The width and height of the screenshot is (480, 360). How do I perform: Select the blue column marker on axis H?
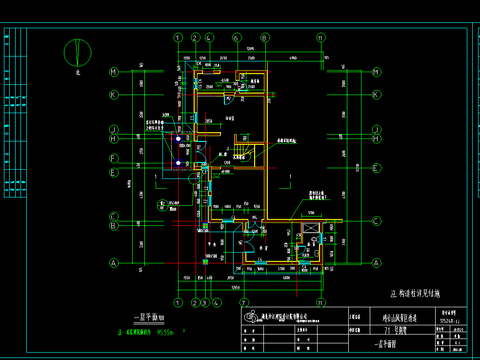pos(178,138)
